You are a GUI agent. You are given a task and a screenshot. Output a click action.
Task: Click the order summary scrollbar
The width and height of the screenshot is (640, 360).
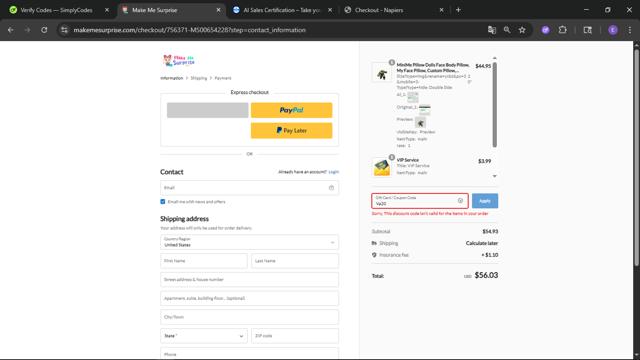tap(495, 104)
